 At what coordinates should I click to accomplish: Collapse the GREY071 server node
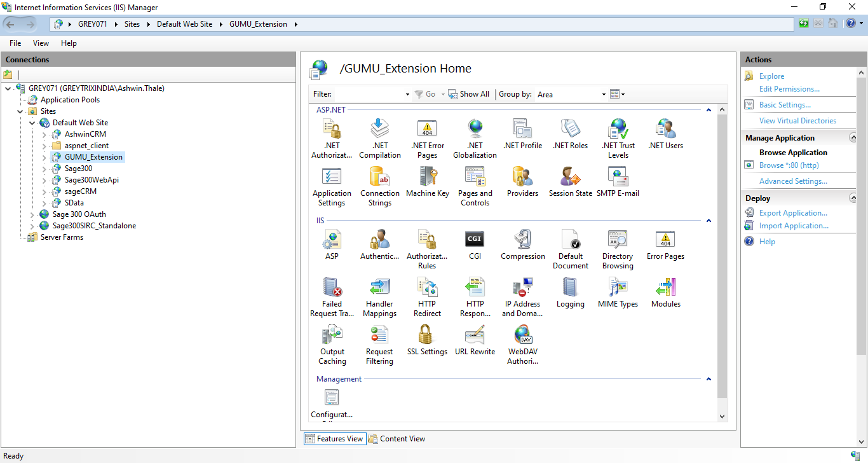point(8,88)
